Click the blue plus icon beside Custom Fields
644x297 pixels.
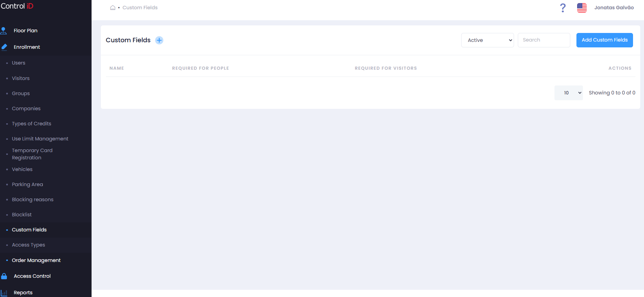(159, 40)
